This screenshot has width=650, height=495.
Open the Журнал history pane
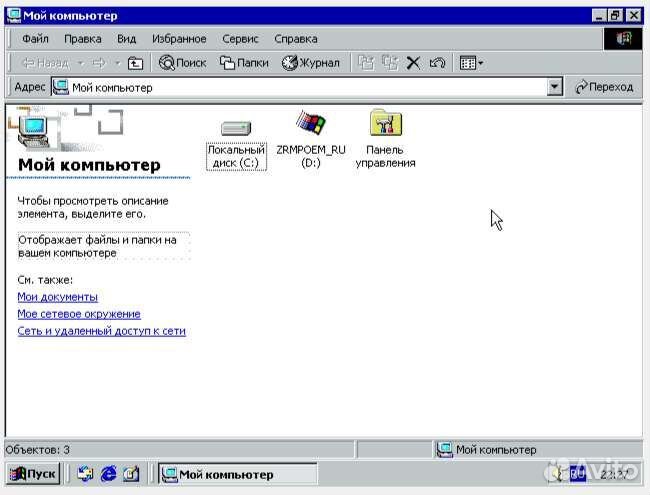tap(310, 63)
